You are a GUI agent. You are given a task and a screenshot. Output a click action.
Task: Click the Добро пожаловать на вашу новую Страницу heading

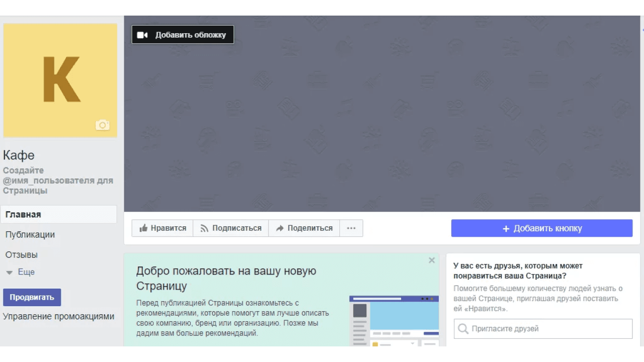point(226,279)
